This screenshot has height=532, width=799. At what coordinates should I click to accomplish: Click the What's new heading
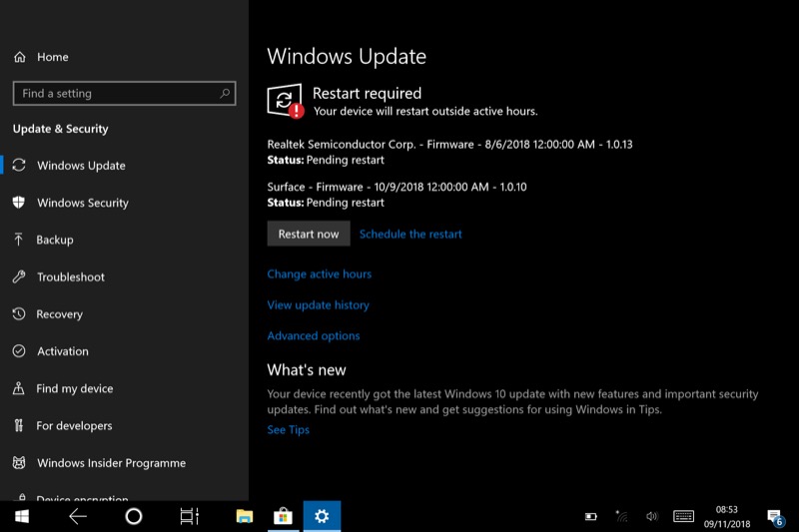point(307,370)
